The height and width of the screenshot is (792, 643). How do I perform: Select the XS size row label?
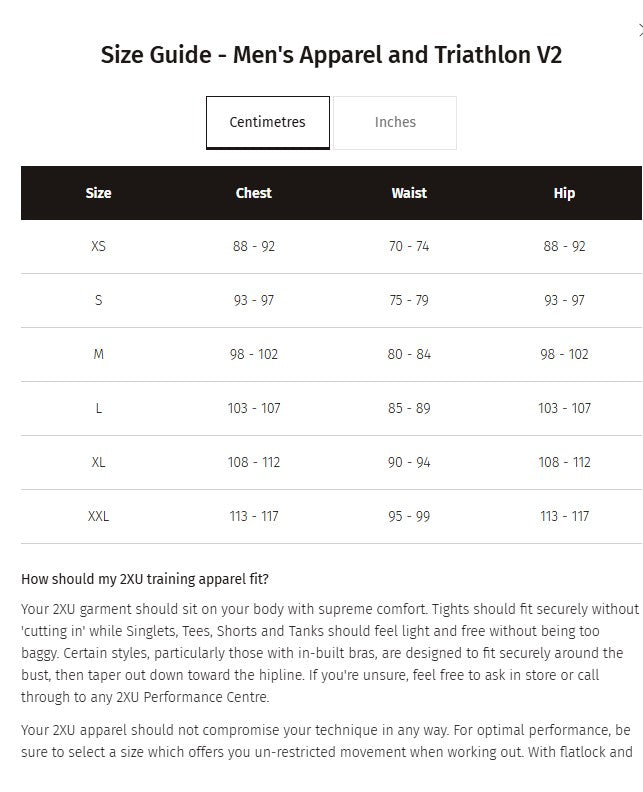point(98,246)
